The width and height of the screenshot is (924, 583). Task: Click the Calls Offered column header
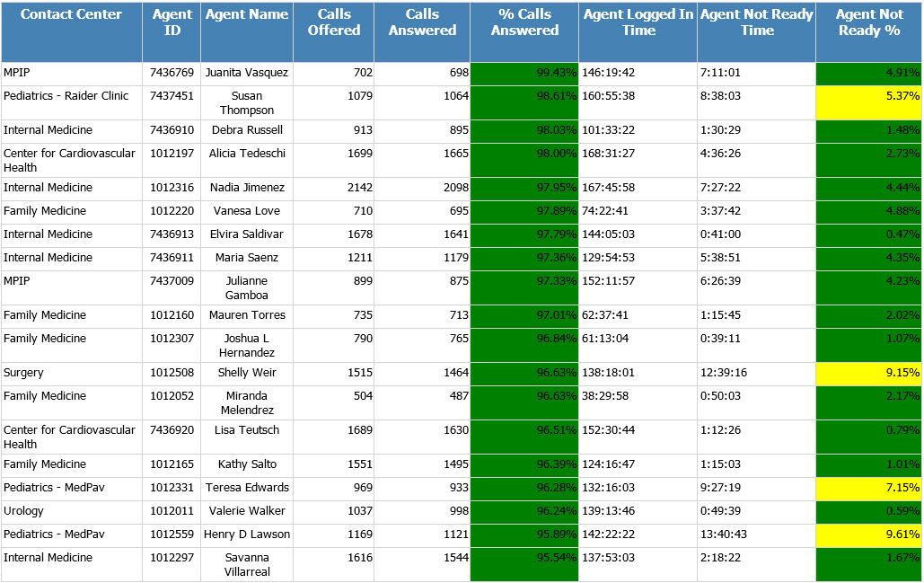click(333, 31)
